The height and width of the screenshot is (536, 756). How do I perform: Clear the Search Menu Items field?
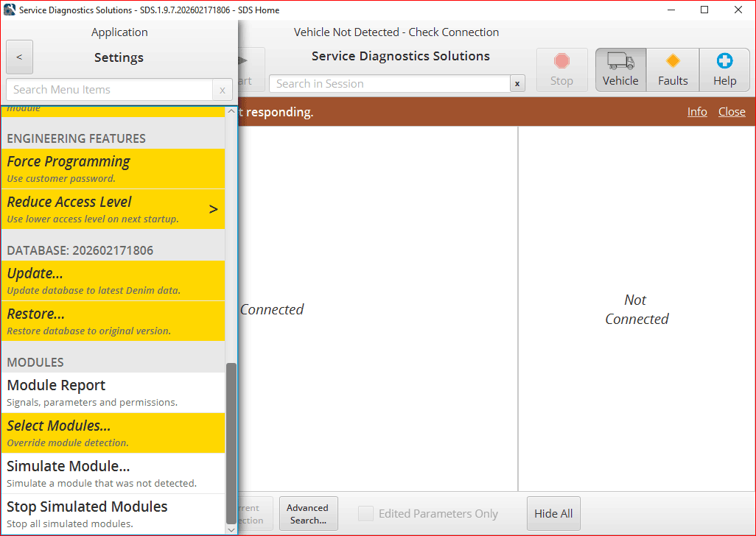tap(223, 90)
